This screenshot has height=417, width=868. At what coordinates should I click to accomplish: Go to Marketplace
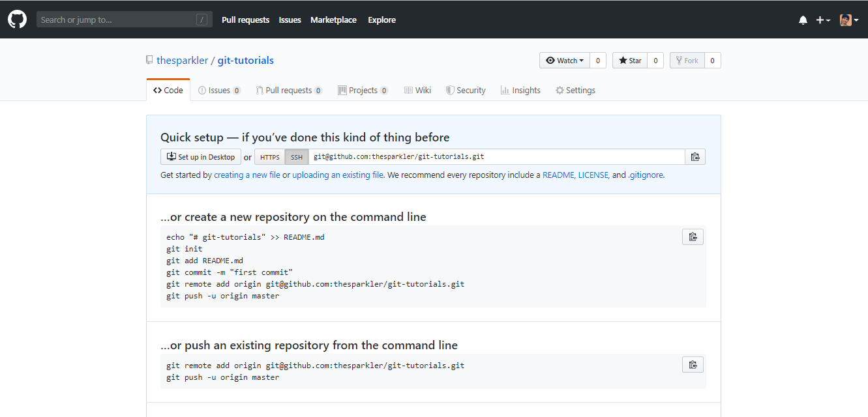tap(333, 20)
